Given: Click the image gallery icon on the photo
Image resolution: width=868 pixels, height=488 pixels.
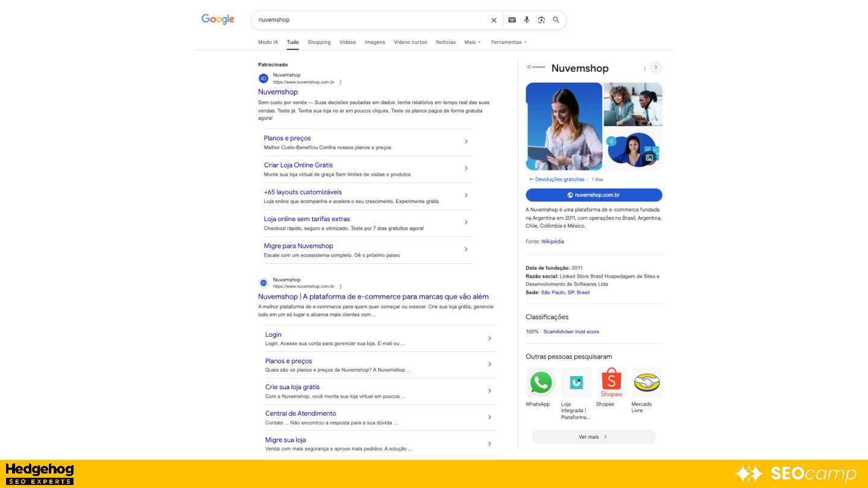Looking at the screenshot, I should (x=649, y=158).
